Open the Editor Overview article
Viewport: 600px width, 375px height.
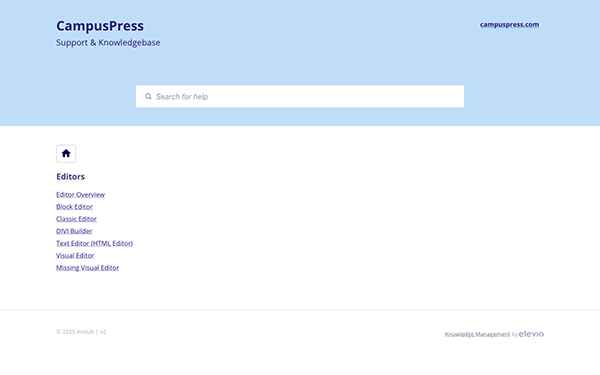pyautogui.click(x=80, y=194)
